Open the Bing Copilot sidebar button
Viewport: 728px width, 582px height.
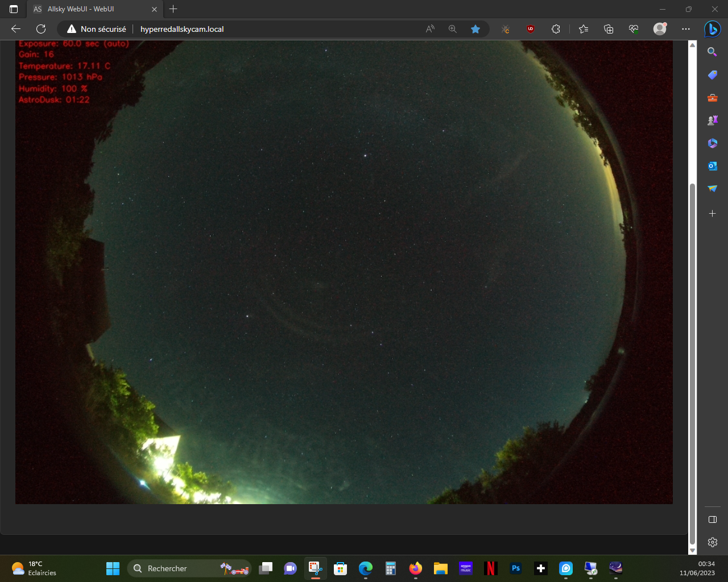tap(712, 29)
